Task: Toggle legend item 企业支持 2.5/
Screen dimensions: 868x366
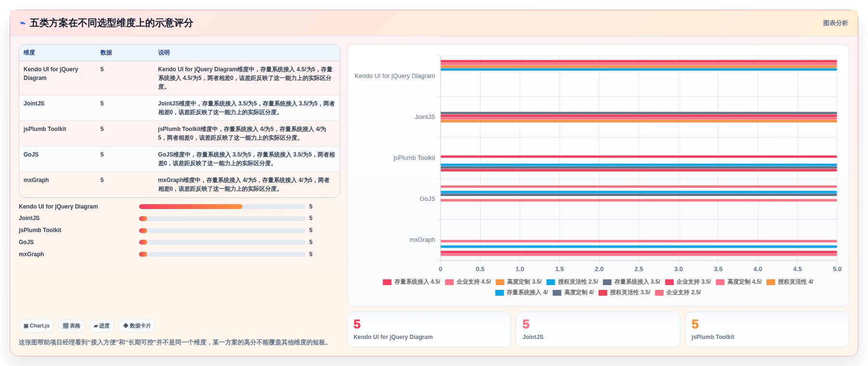Action: point(678,292)
